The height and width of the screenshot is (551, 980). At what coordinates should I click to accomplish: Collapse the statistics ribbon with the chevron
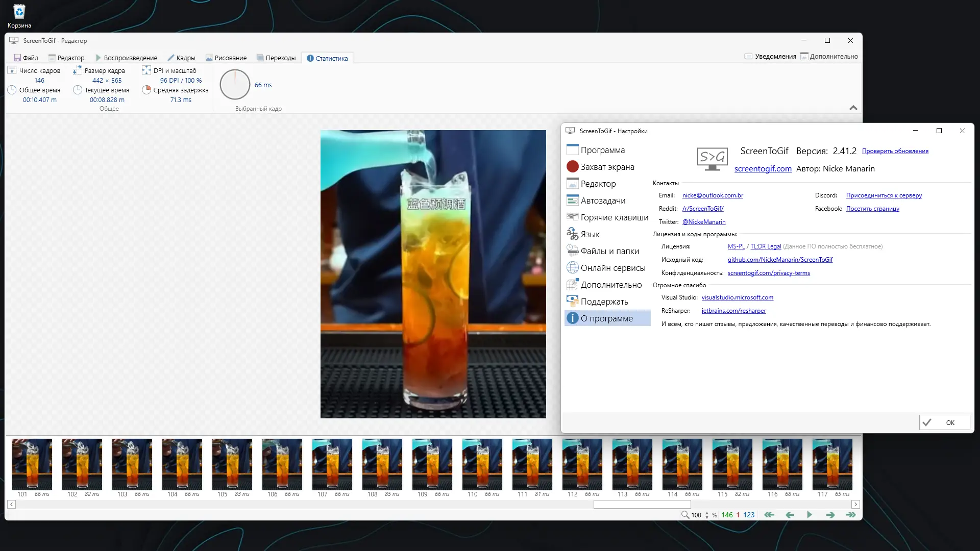[852, 108]
